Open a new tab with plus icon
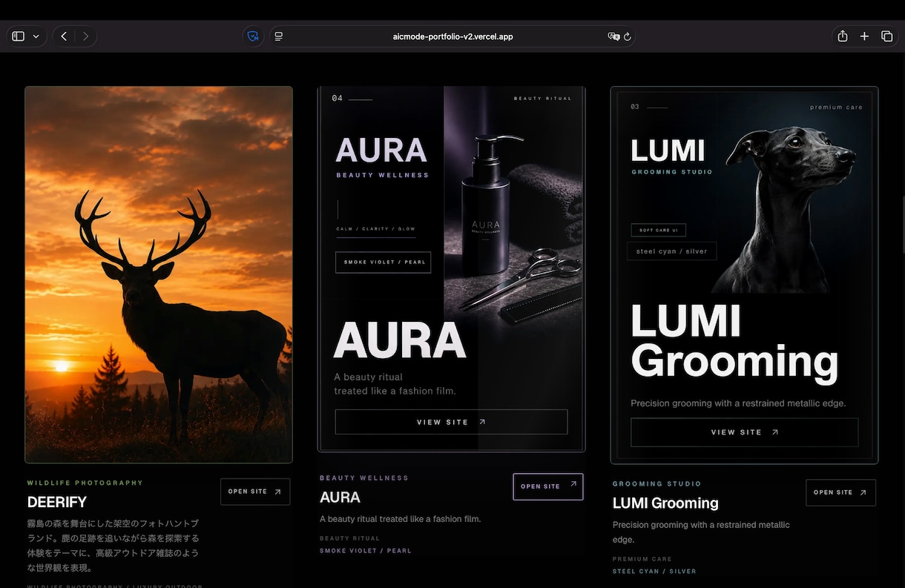Viewport: 905px width, 588px height. [864, 36]
